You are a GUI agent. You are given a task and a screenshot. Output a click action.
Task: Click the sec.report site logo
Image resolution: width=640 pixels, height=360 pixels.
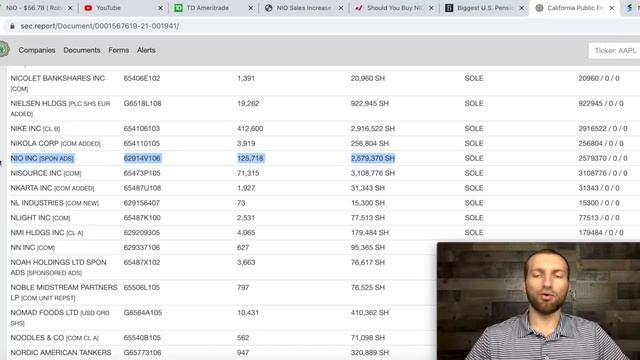click(x=4, y=49)
